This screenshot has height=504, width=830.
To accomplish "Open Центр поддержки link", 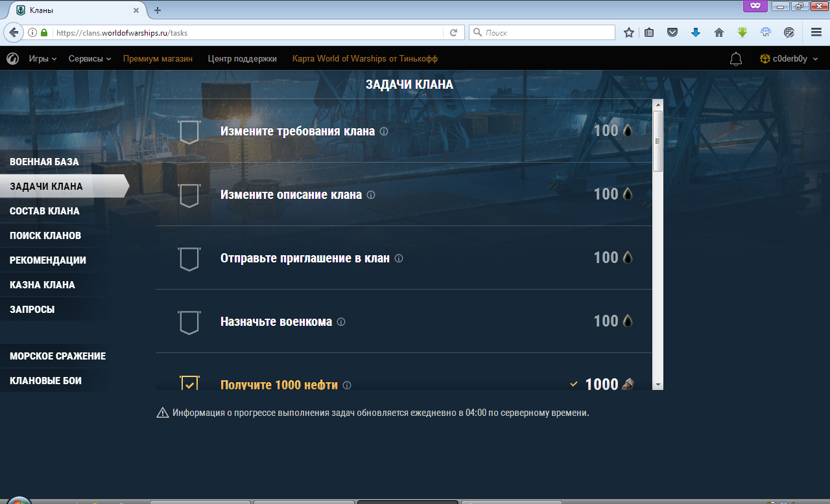I will click(243, 59).
